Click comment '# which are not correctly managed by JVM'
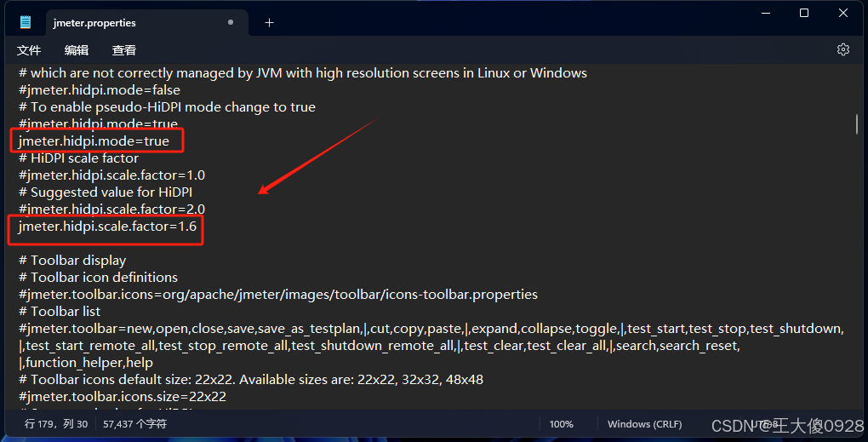 303,73
